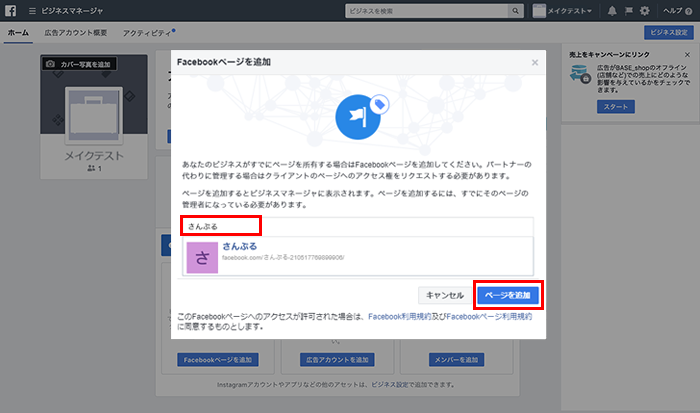Click the search magnifier button
The width and height of the screenshot is (700, 413).
tap(516, 11)
